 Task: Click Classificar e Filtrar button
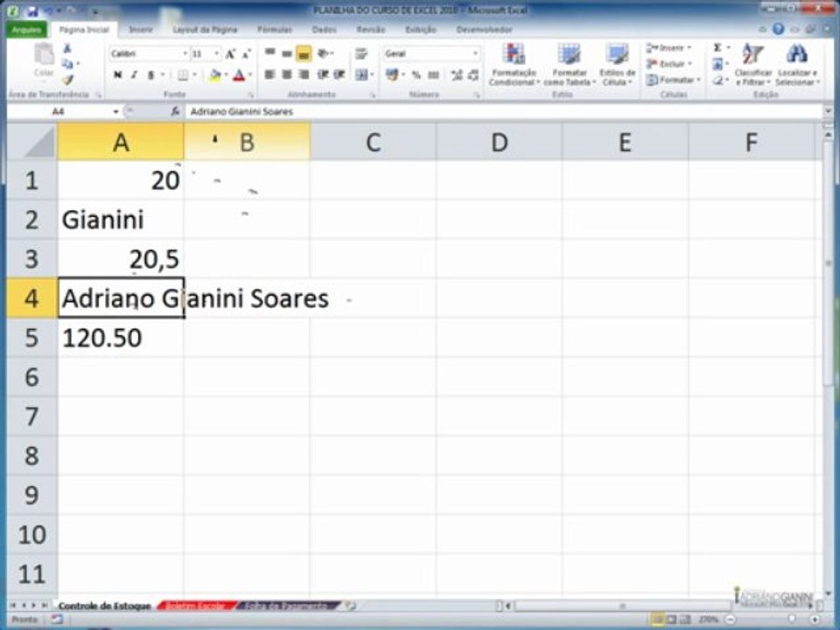click(752, 65)
